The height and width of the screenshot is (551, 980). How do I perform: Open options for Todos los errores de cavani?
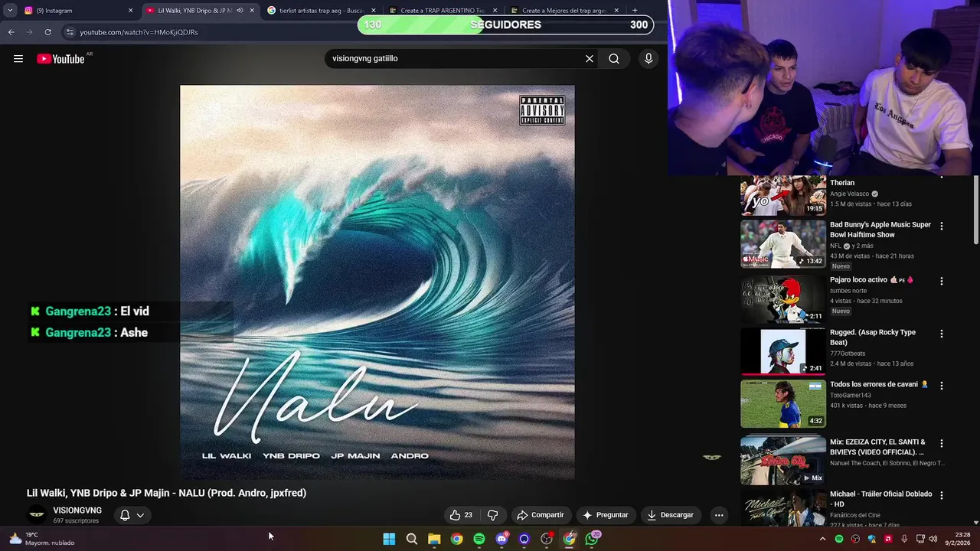[942, 386]
